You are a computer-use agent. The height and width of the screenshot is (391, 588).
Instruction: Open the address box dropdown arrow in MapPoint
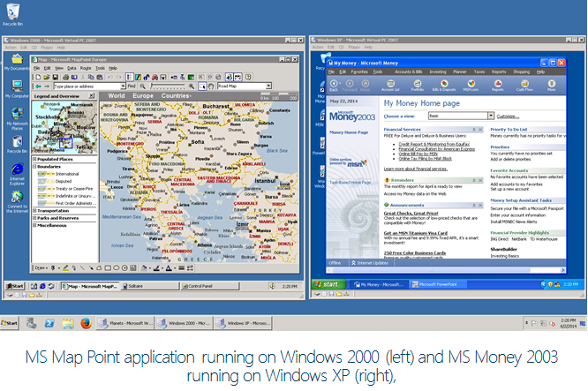(123, 86)
